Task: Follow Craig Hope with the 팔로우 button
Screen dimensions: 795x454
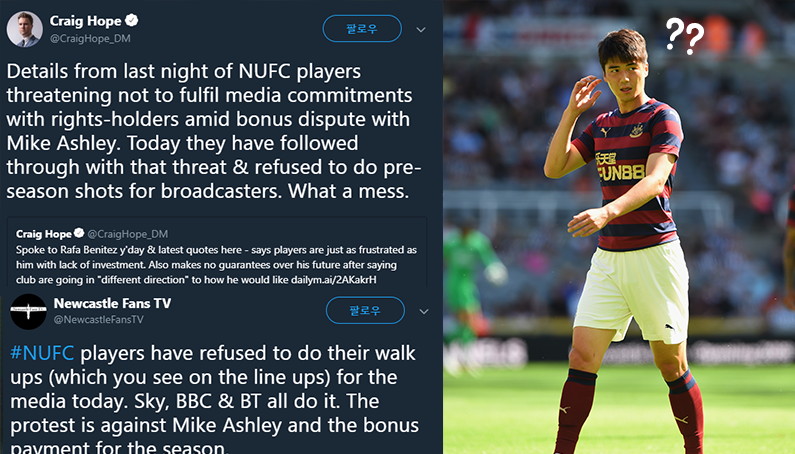Action: (x=362, y=28)
